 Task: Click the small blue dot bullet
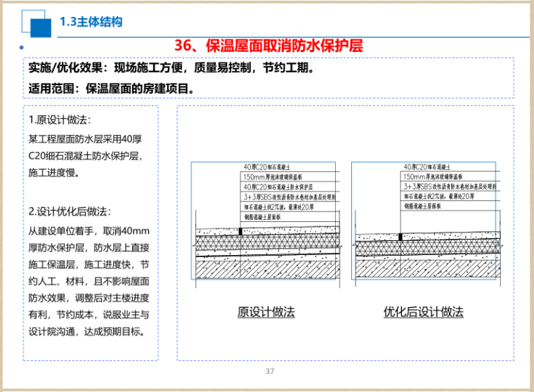pos(21,48)
